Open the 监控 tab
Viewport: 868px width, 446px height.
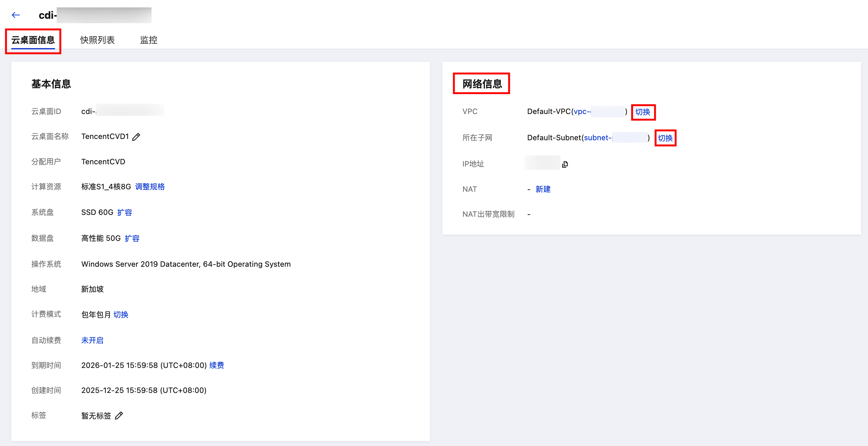click(149, 40)
